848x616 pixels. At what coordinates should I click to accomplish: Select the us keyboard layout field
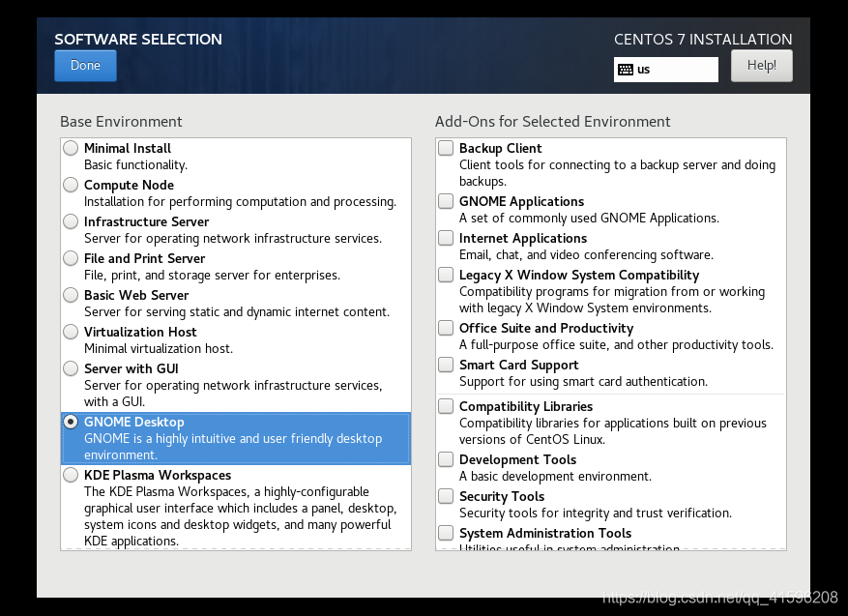click(666, 70)
